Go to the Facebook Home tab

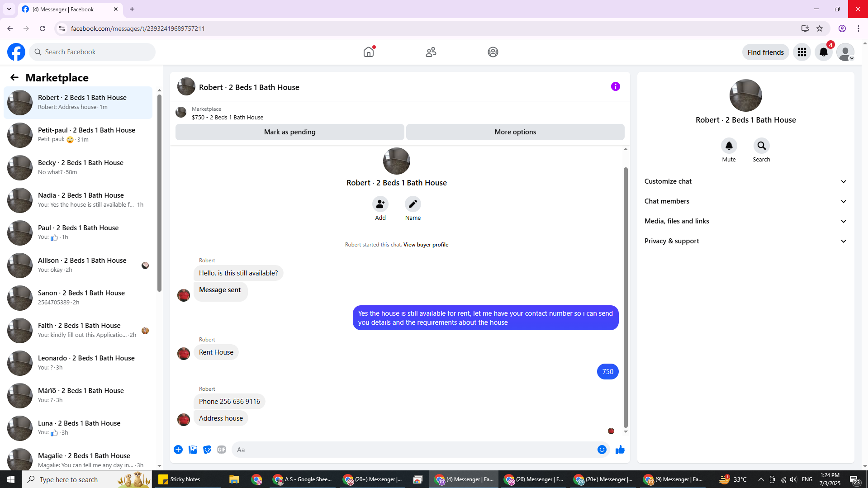pyautogui.click(x=369, y=52)
